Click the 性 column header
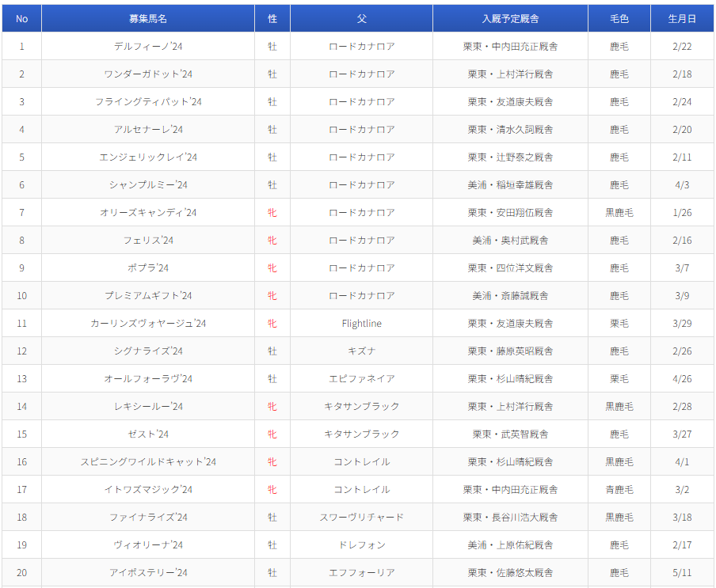This screenshot has height=588, width=716. pyautogui.click(x=272, y=18)
